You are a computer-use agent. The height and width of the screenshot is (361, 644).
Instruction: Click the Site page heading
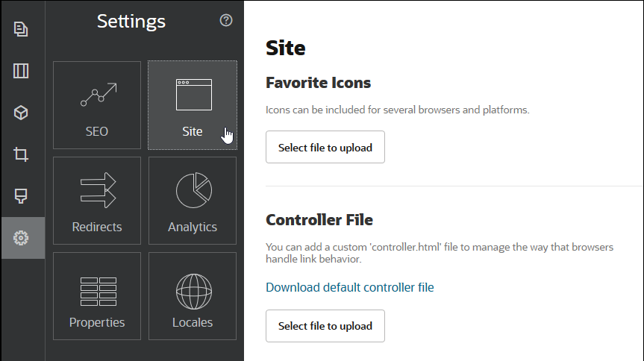286,48
